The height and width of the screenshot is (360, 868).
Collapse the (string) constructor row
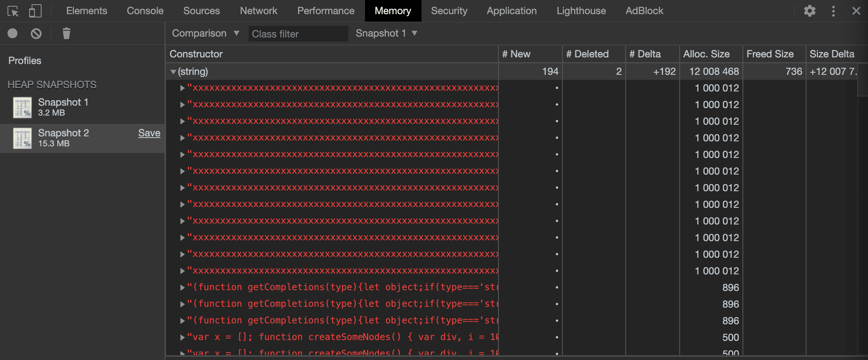pyautogui.click(x=173, y=72)
